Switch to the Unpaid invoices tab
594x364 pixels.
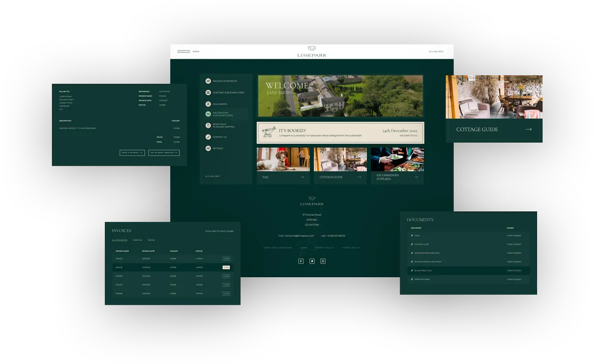pyautogui.click(x=137, y=240)
